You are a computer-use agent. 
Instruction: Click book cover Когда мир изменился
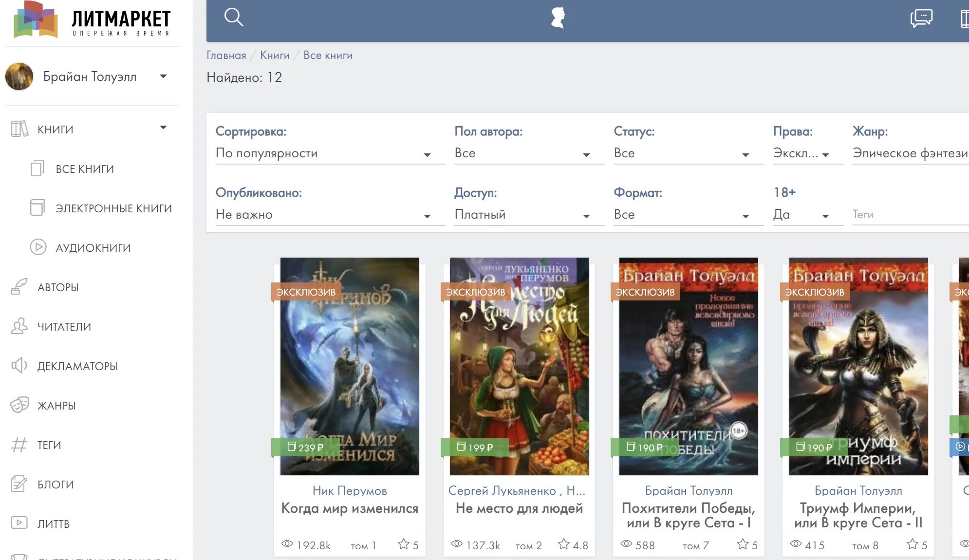pyautogui.click(x=350, y=366)
